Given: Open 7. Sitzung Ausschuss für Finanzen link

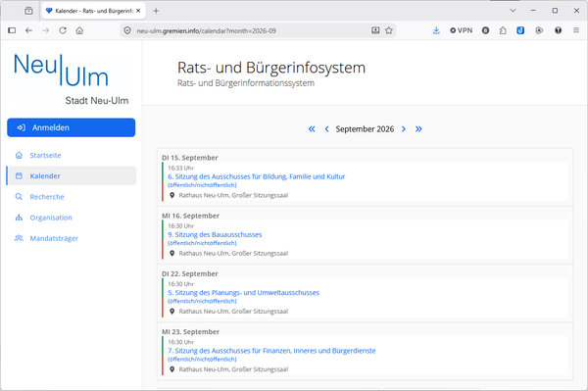Looking at the screenshot, I should coord(271,351).
